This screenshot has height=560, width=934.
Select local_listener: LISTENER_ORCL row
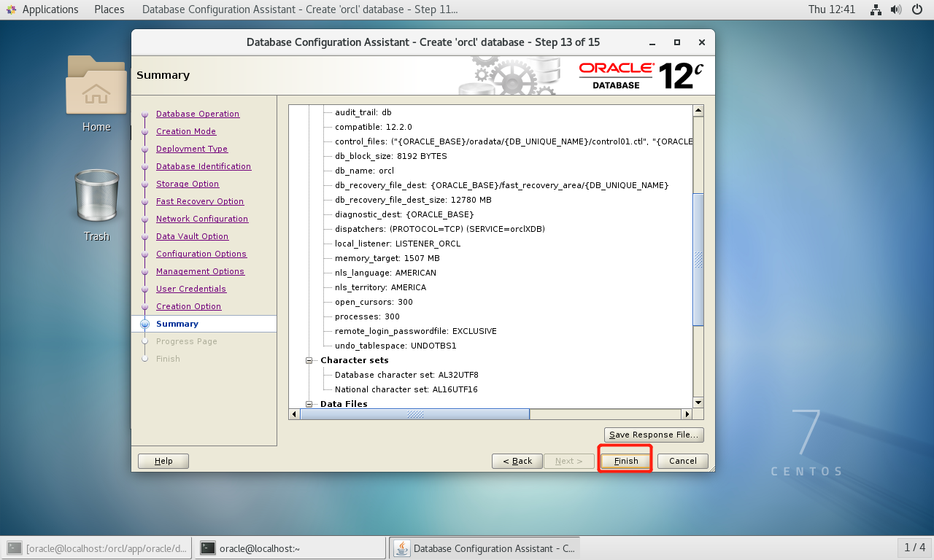[398, 244]
